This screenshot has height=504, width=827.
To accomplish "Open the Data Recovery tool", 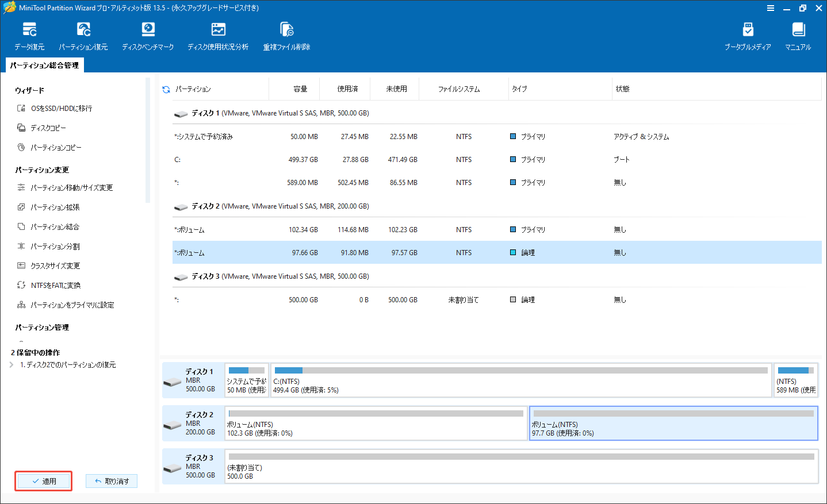I will coord(29,36).
